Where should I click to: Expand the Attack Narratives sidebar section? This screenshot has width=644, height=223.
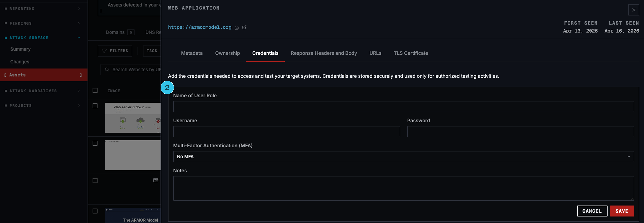coord(44,91)
